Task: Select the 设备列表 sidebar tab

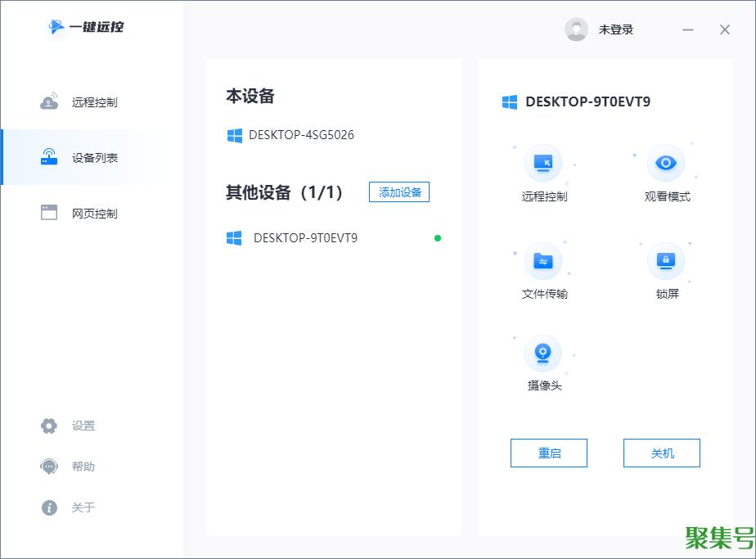Action: pos(93,158)
